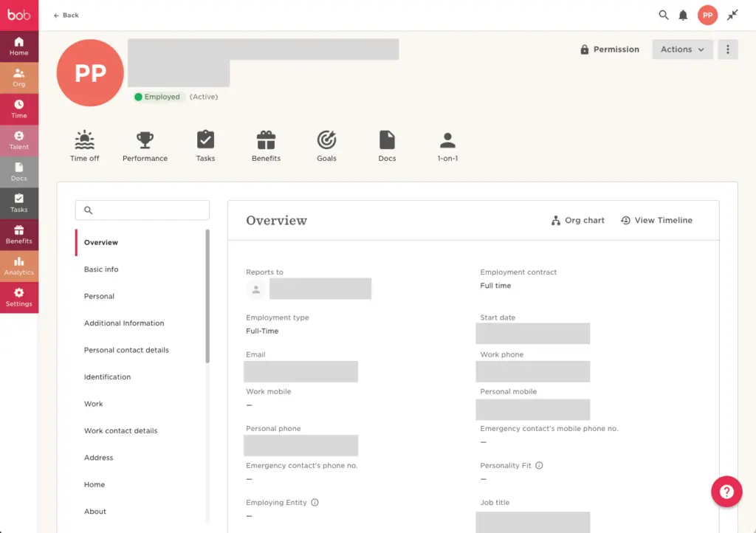Click the large PP profile picture

90,73
